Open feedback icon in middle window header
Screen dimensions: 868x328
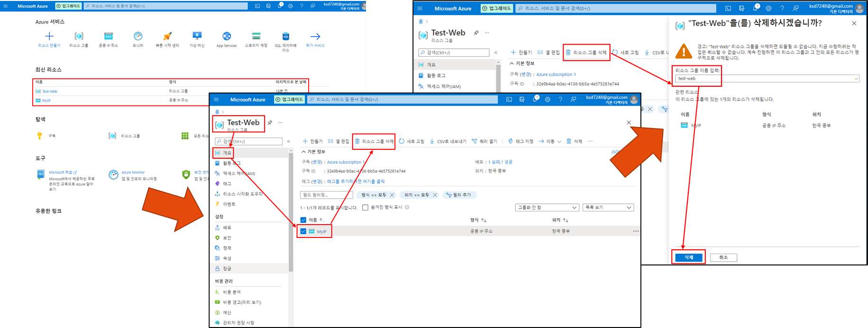point(573,100)
